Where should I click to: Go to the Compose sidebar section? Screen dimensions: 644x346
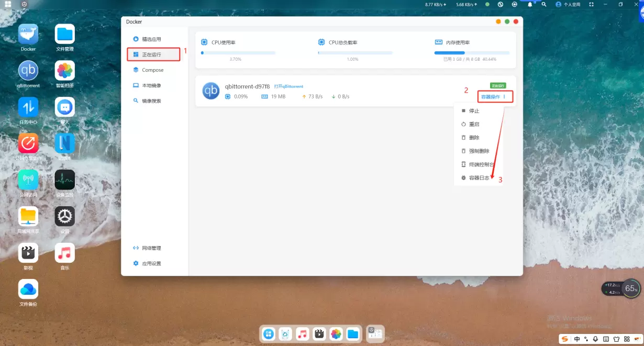coord(152,70)
